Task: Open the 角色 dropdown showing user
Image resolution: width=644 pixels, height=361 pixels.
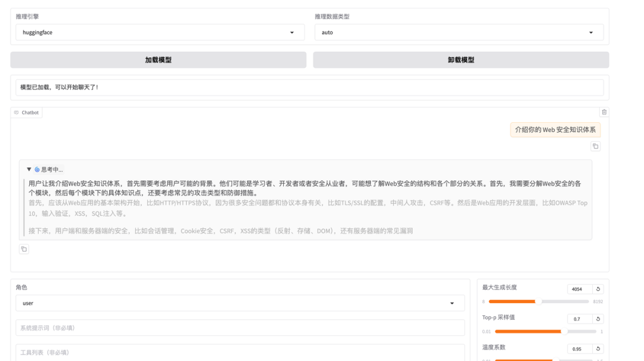Action: 240,303
